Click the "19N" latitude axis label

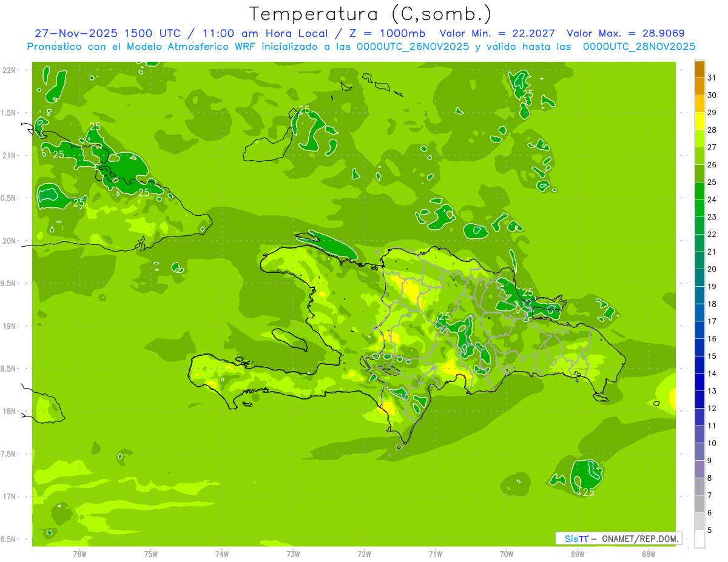pyautogui.click(x=10, y=326)
